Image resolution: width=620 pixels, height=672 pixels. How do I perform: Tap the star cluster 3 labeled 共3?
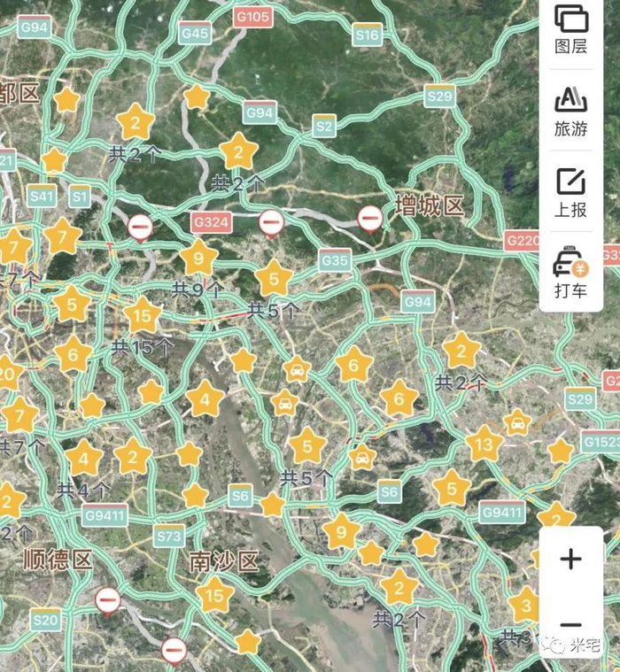pyautogui.click(x=526, y=606)
